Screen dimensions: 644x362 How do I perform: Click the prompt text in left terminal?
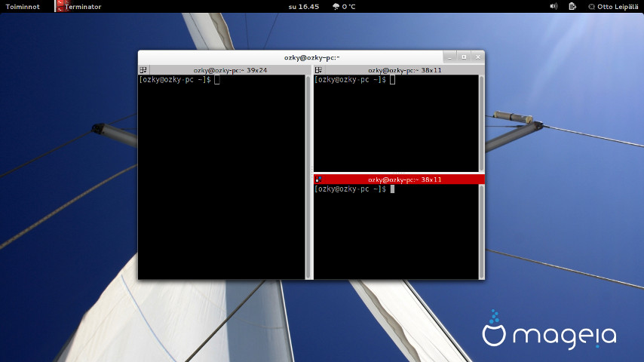[x=175, y=80]
